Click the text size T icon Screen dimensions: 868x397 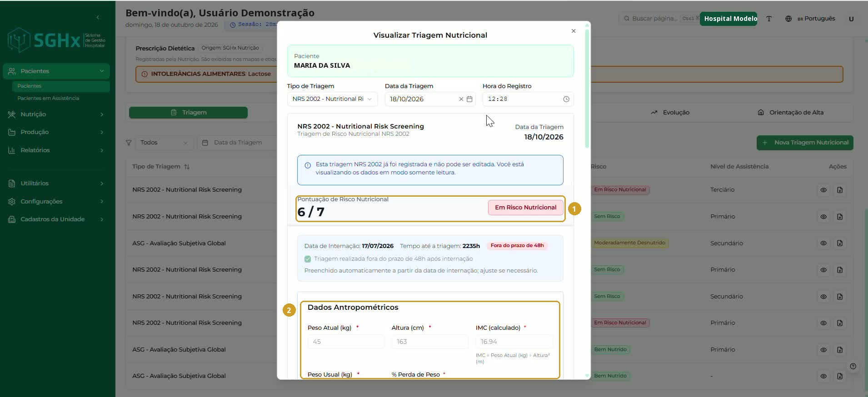pos(769,19)
